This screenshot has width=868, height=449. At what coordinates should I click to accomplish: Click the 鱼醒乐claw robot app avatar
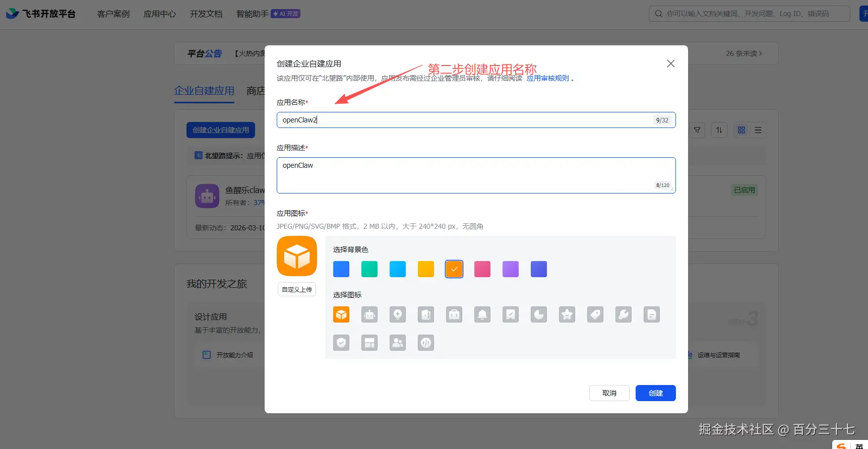(x=207, y=196)
